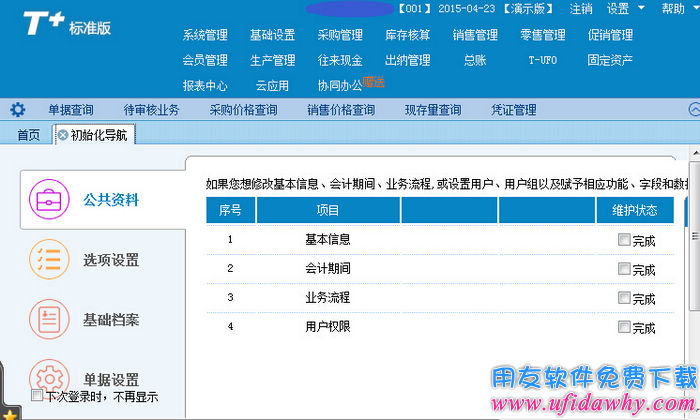Image resolution: width=700 pixels, height=420 pixels.
Task: Open 云应用 menu
Action: pos(272,85)
